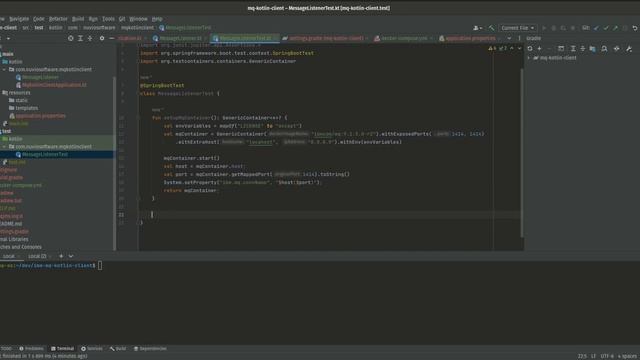
Task: Click the 'test' breadcrumb in navigation bar
Action: (39, 28)
